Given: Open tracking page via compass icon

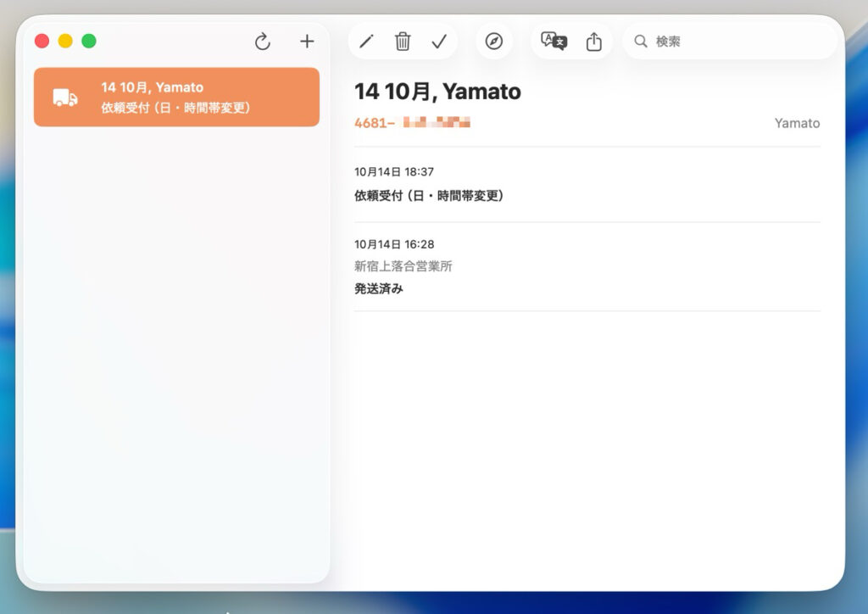Looking at the screenshot, I should (494, 42).
